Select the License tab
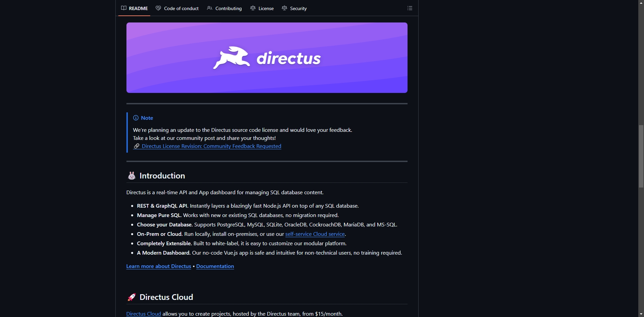The width and height of the screenshot is (644, 317). pos(262,8)
